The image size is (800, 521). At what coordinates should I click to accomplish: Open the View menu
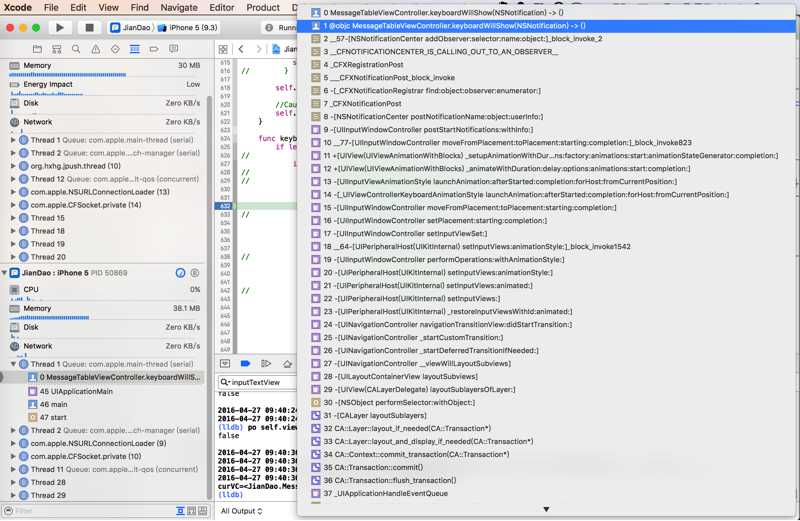point(108,8)
